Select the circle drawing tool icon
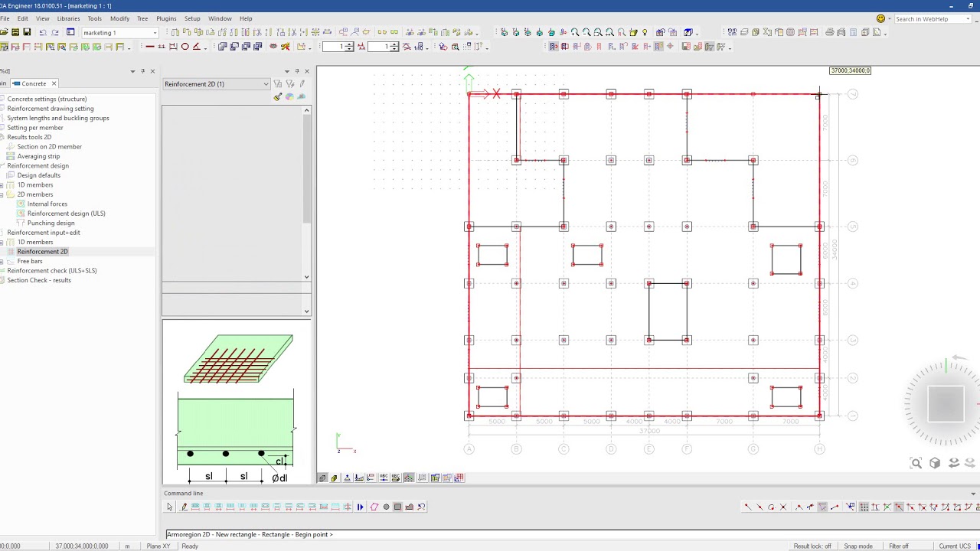Image resolution: width=980 pixels, height=551 pixels. coord(185,47)
